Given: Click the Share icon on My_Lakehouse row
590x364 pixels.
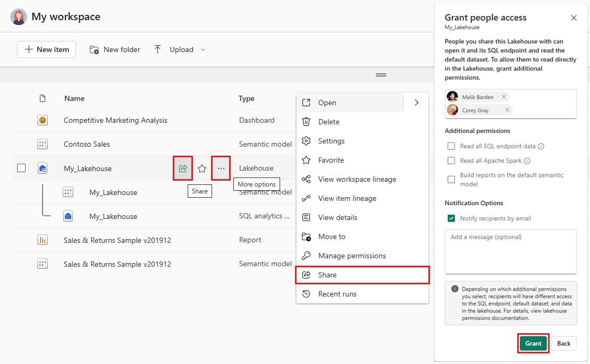Looking at the screenshot, I should click(183, 168).
